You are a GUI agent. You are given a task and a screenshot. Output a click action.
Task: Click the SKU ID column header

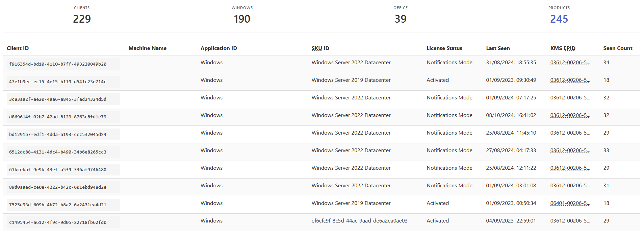[320, 48]
